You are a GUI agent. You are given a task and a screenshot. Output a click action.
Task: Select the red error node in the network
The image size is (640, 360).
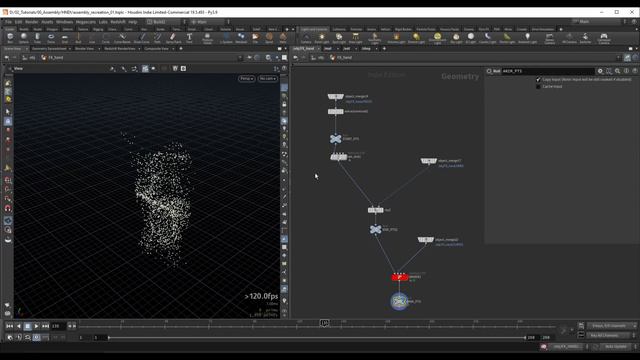400,277
